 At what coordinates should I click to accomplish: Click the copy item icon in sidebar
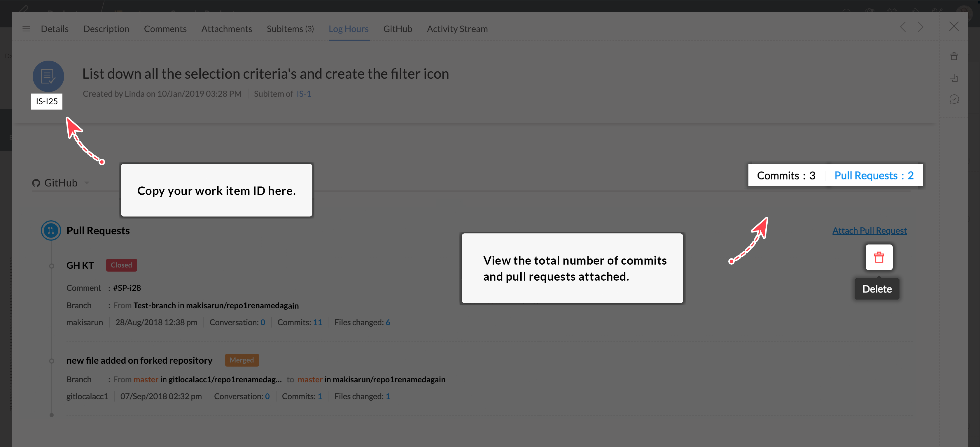954,78
